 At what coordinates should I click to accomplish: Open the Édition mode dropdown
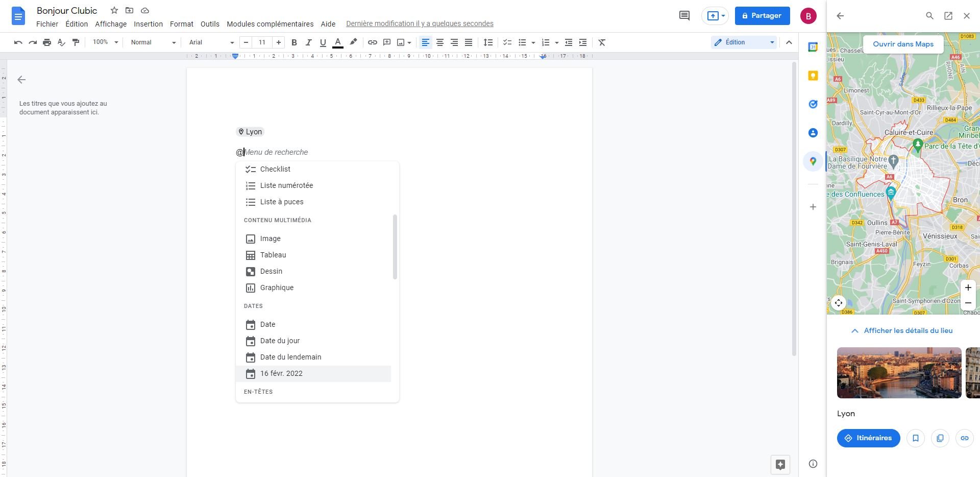pos(743,42)
